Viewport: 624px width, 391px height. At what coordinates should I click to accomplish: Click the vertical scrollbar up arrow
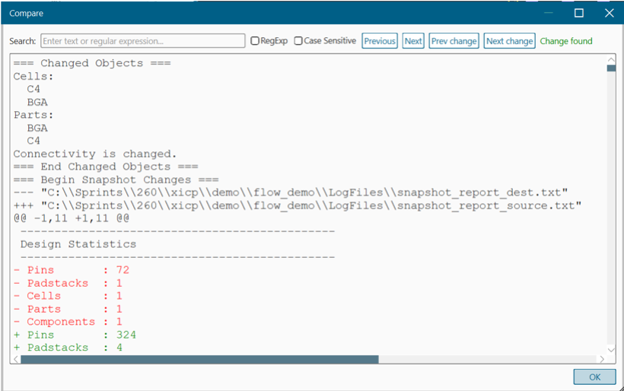611,60
